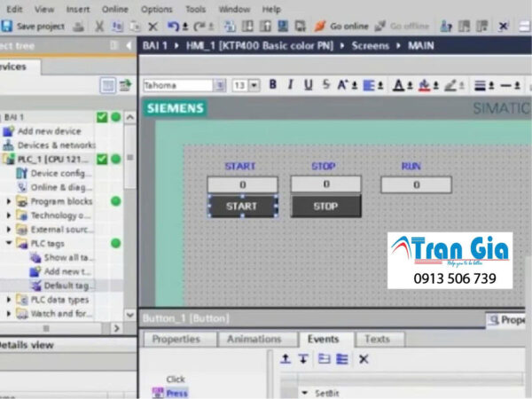Click the Cut scissors icon
This screenshot has height=399, width=532.
point(99,27)
